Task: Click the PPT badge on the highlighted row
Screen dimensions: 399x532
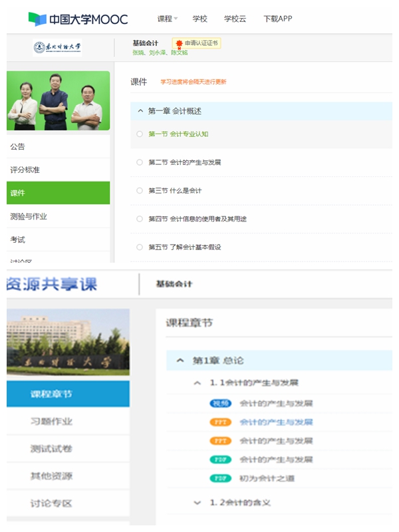Action: click(220, 422)
